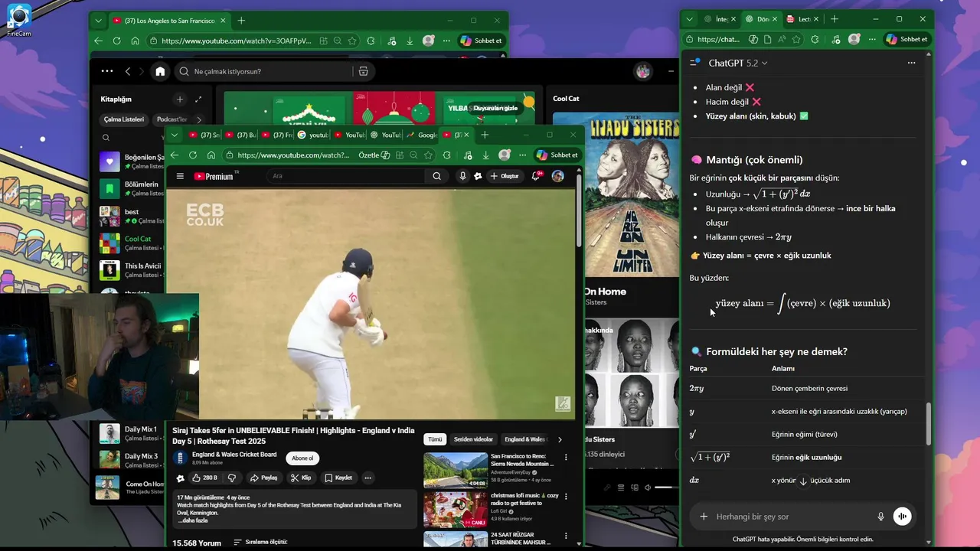Switch to Los Angeles to San Francisco tab

point(168,21)
